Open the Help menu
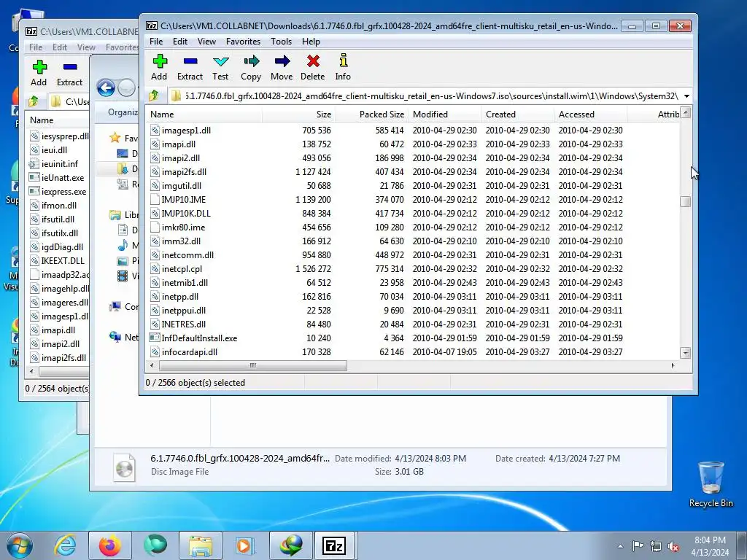 (311, 42)
